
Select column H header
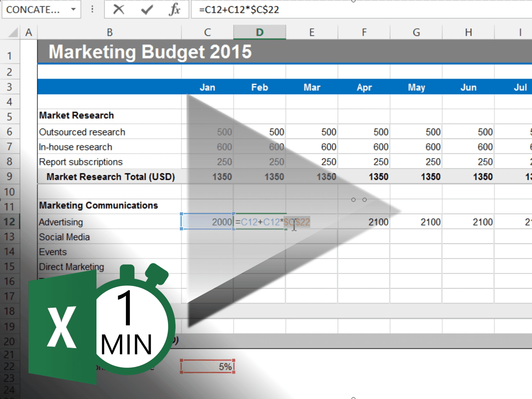[x=468, y=33]
